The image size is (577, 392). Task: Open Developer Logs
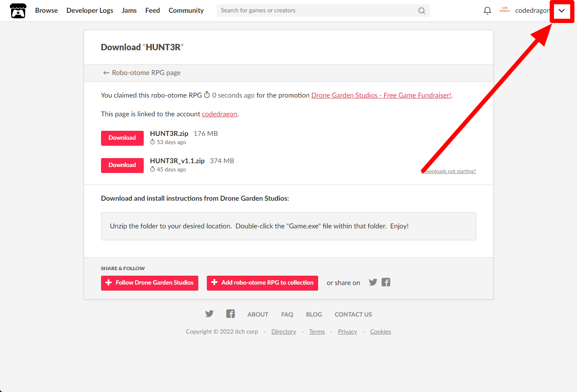click(x=90, y=11)
